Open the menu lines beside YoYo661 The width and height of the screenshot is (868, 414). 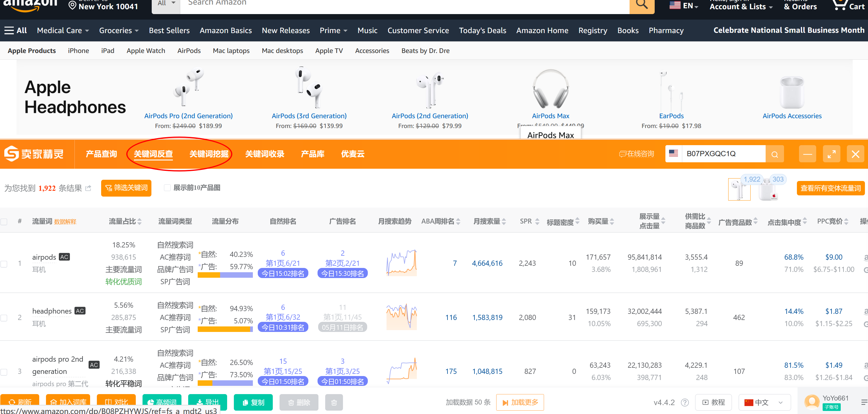pyautogui.click(x=864, y=402)
